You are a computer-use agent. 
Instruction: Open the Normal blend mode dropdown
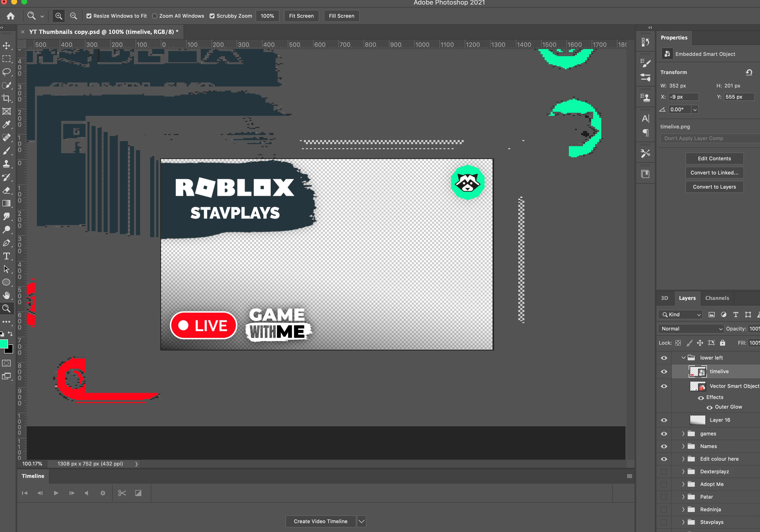click(x=691, y=329)
